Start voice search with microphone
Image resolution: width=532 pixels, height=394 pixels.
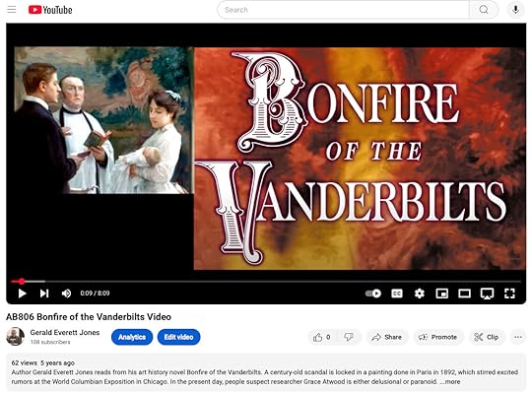(x=515, y=10)
